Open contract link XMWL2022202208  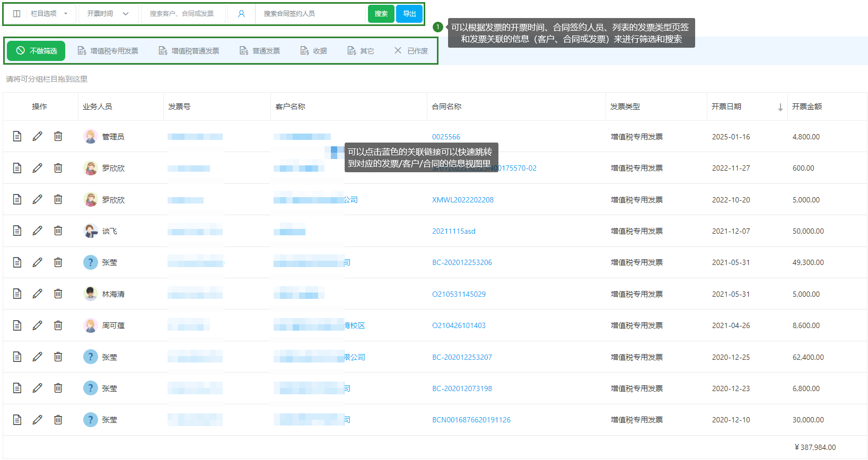(462, 200)
